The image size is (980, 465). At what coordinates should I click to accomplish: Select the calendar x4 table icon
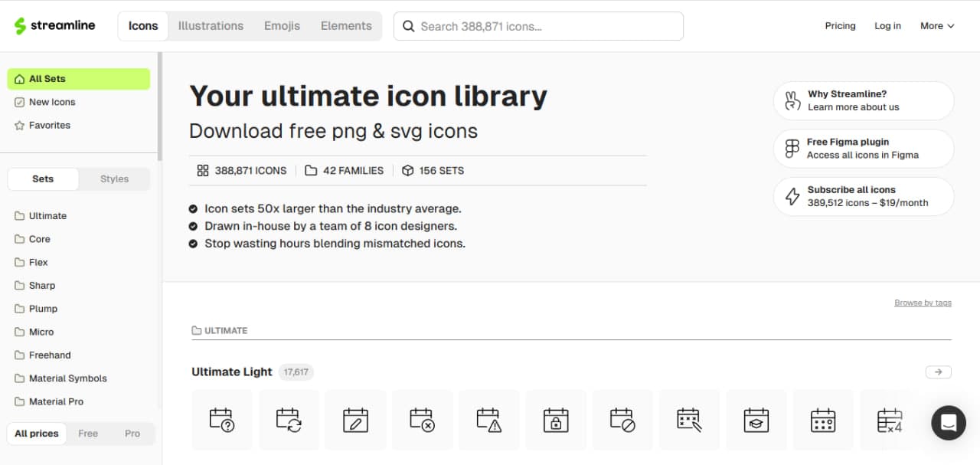coord(890,420)
